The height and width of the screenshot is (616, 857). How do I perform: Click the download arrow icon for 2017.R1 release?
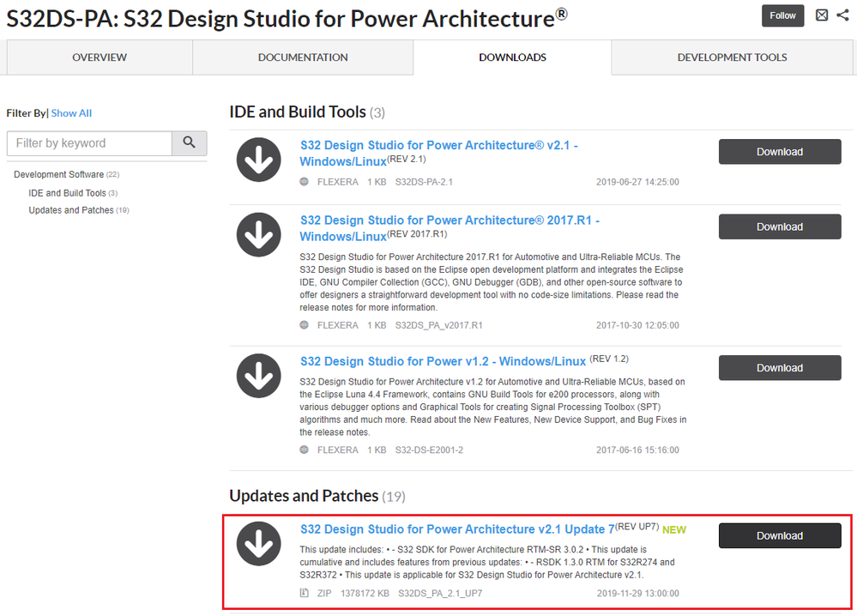pyautogui.click(x=258, y=234)
